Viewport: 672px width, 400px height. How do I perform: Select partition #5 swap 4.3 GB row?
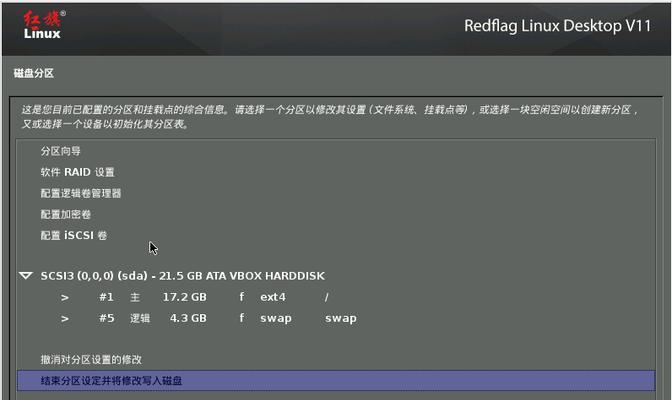click(x=336, y=318)
